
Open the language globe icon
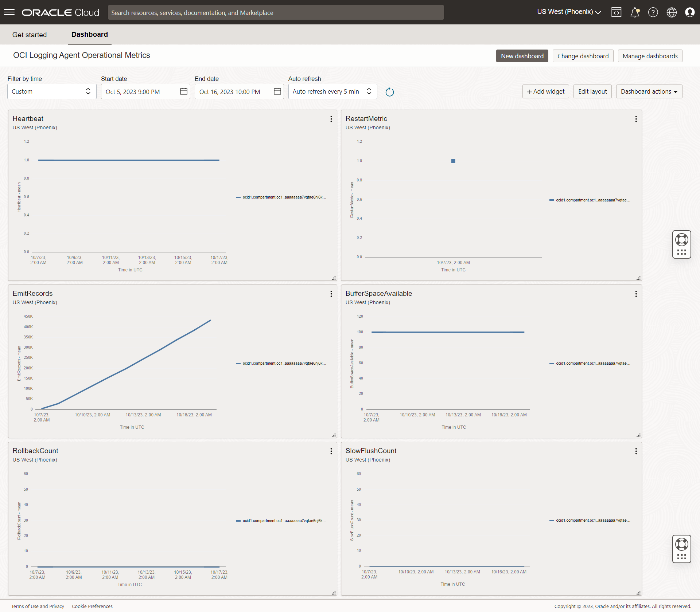[671, 12]
